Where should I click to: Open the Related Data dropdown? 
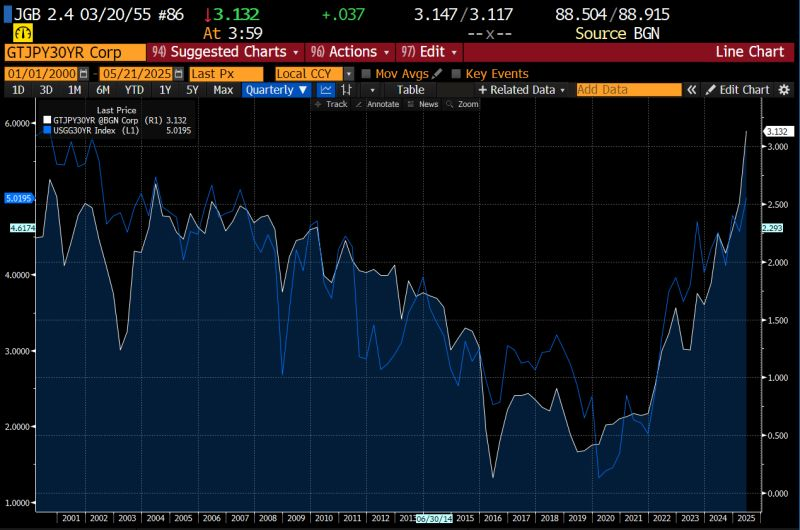521,90
